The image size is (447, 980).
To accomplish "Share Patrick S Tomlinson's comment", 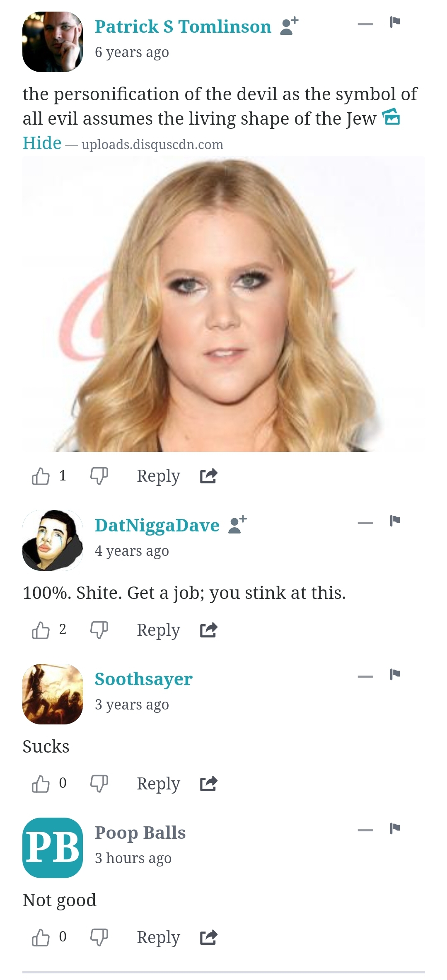I will pos(208,476).
